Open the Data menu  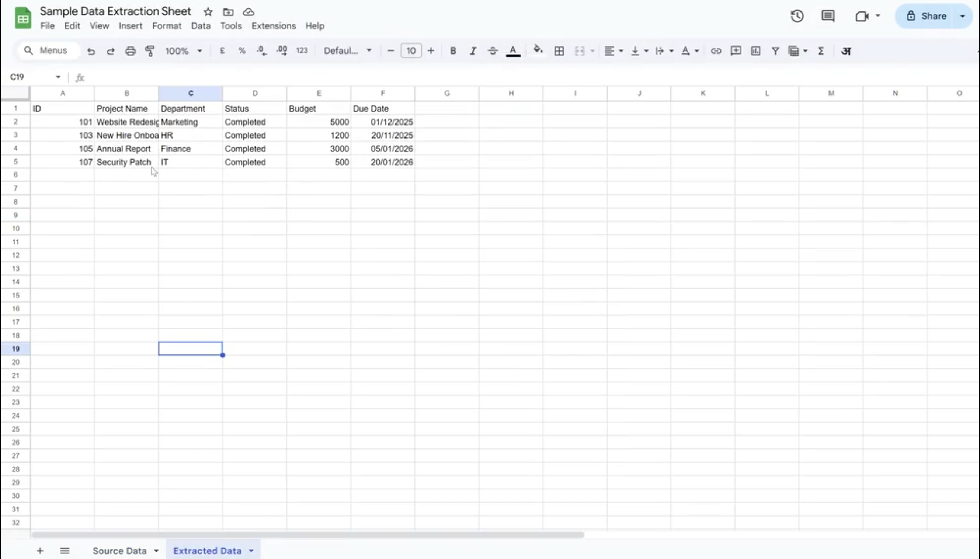point(200,26)
